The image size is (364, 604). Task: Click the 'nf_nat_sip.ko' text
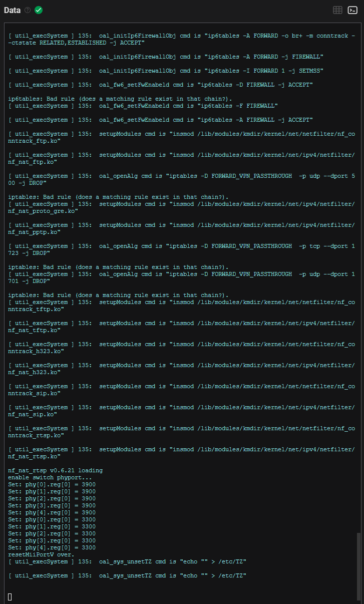(31, 414)
